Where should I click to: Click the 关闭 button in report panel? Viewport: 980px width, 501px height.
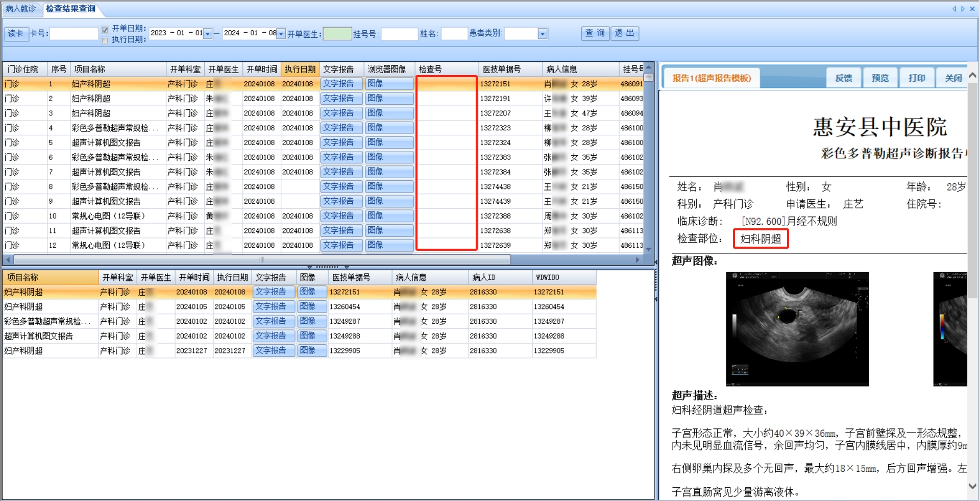952,78
